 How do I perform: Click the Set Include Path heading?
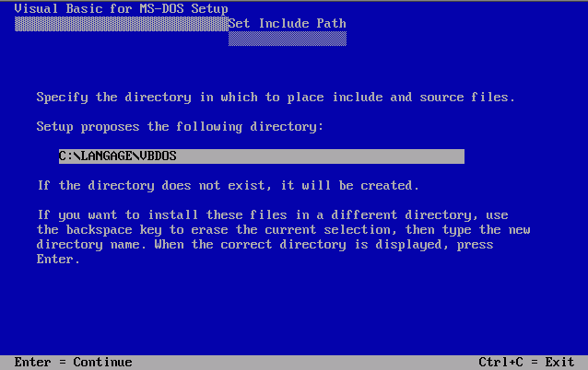[288, 23]
